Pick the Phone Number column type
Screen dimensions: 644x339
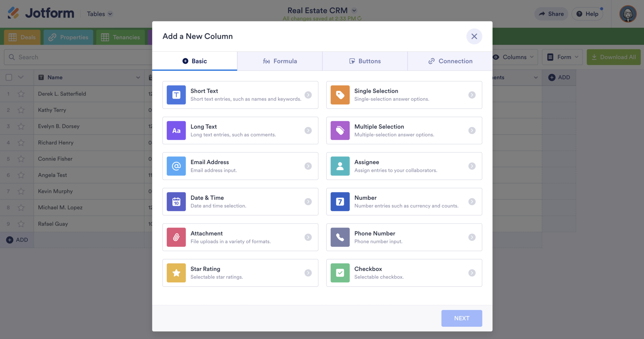pos(404,237)
